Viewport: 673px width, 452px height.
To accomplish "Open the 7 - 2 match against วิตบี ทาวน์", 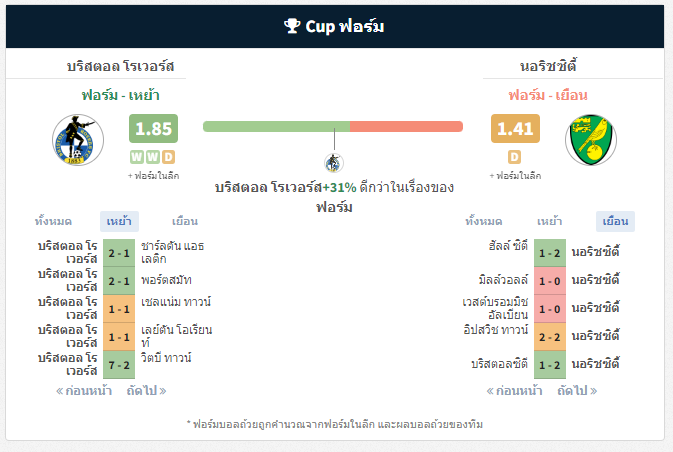I will click(x=119, y=365).
